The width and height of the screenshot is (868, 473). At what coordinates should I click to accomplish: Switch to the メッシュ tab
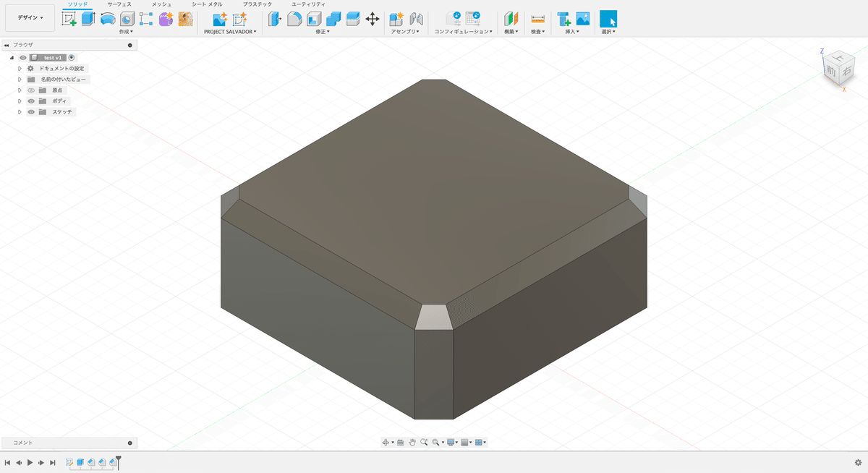pos(162,4)
